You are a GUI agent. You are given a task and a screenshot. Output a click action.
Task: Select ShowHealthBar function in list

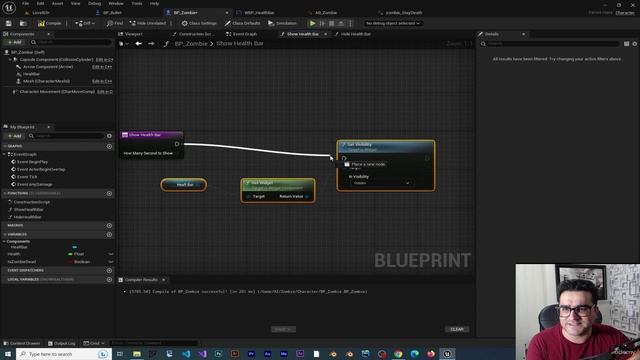point(29,209)
